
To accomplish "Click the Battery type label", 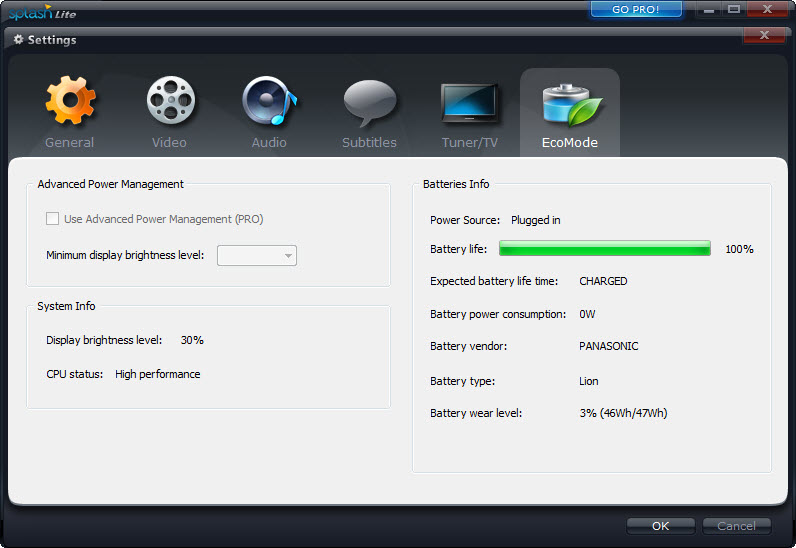I will click(462, 381).
